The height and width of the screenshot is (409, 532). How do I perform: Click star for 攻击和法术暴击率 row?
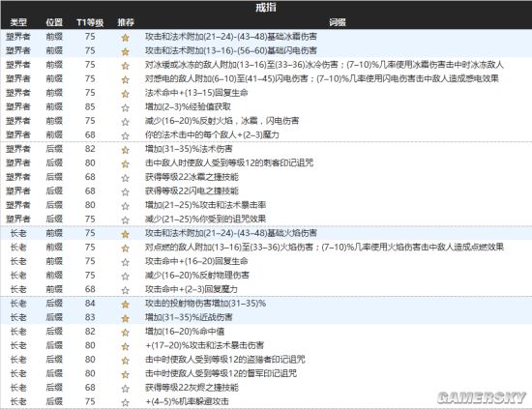pyautogui.click(x=125, y=206)
